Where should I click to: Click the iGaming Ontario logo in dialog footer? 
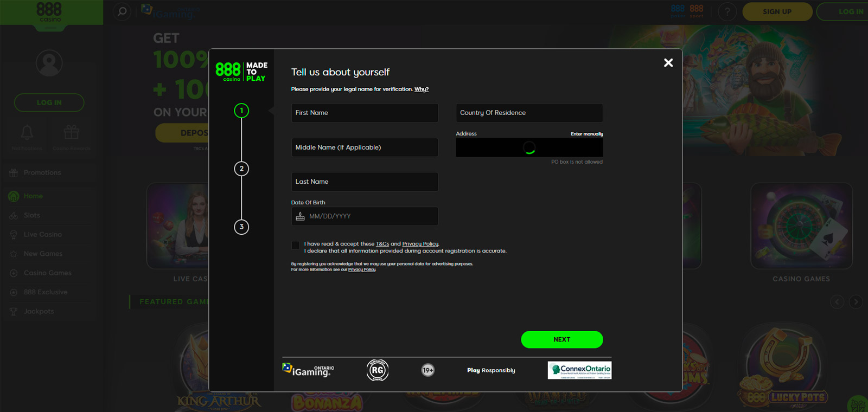click(x=308, y=370)
